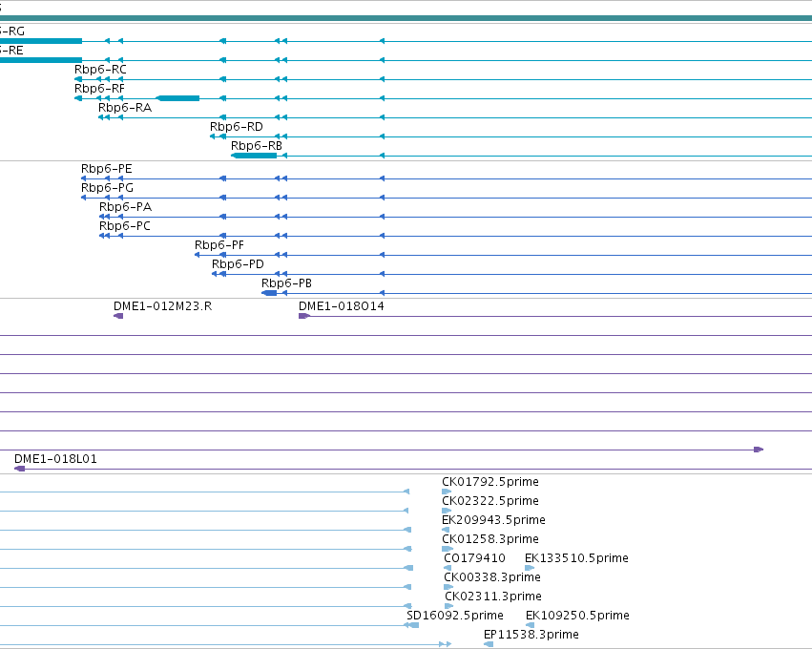Click the Rbp6-RA transcript label
812x649 pixels.
[x=125, y=108]
